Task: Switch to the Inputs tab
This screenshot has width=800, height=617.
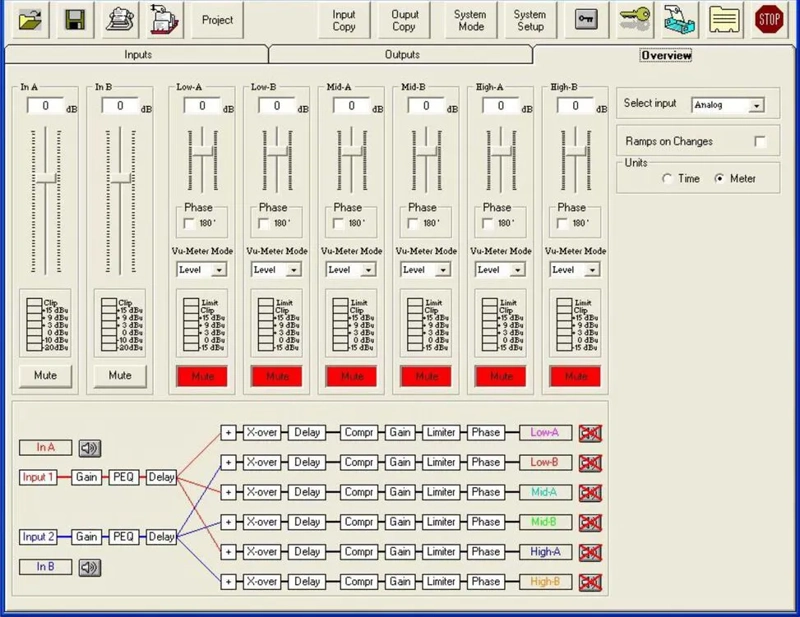Action: (x=138, y=55)
